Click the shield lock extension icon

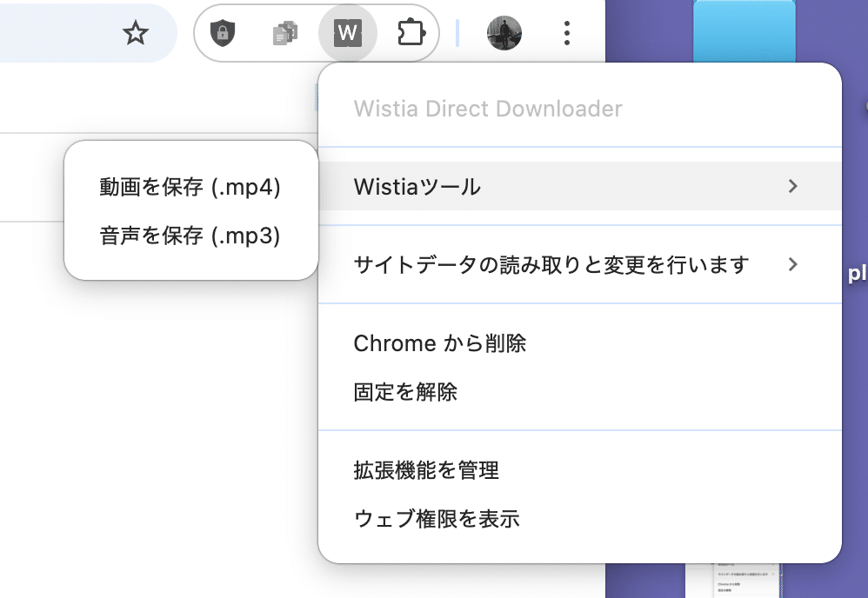[x=224, y=34]
